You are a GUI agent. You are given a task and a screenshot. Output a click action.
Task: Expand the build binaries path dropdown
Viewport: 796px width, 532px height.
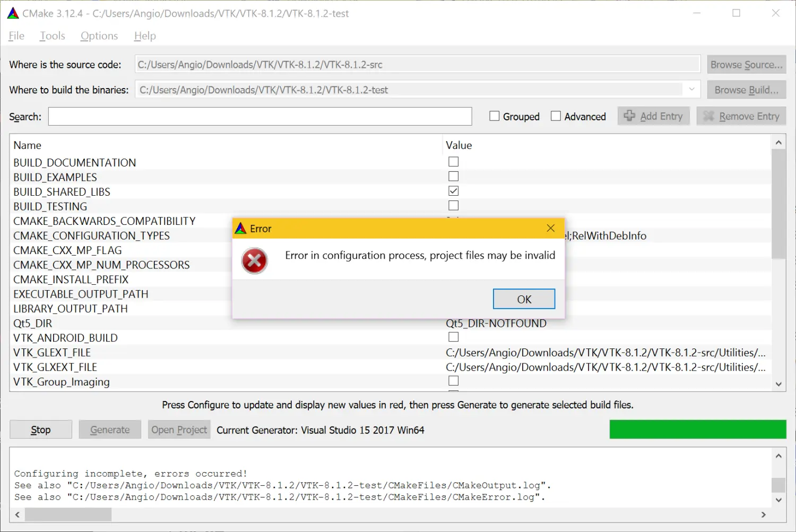[x=691, y=90]
